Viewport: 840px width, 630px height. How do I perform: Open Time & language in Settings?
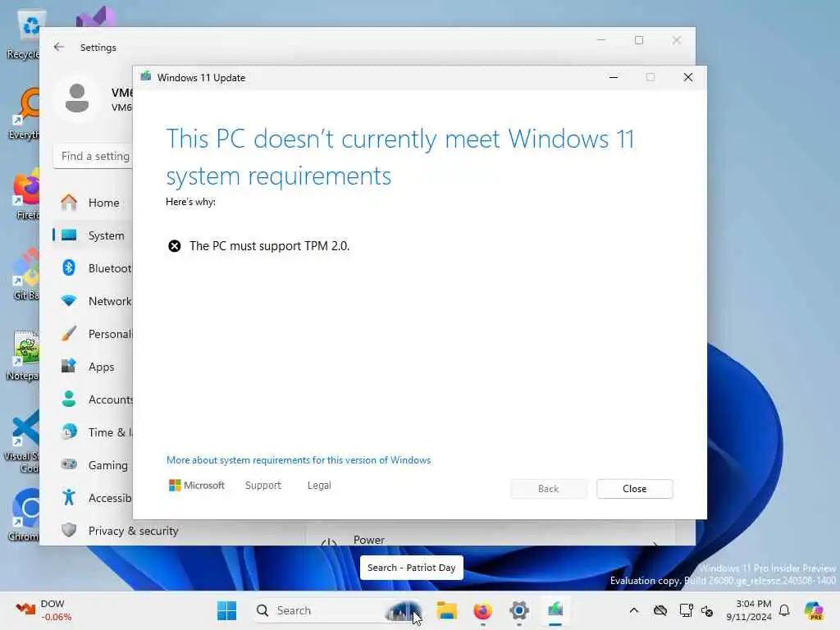click(x=92, y=432)
